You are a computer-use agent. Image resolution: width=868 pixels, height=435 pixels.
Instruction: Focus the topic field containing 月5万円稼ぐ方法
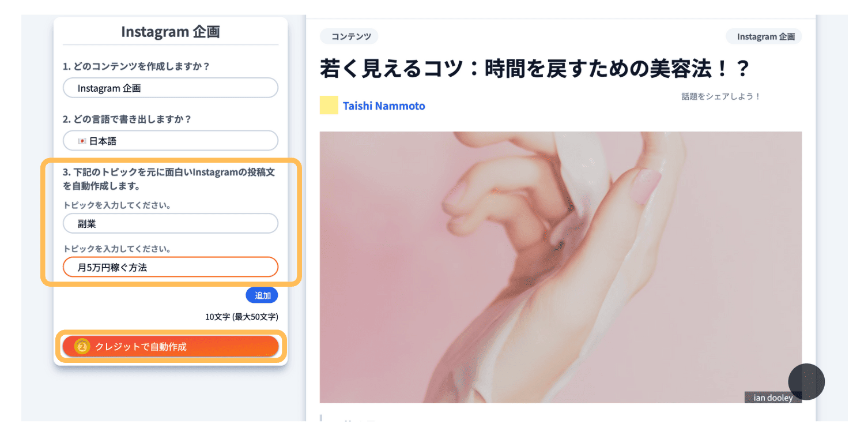coord(171,267)
